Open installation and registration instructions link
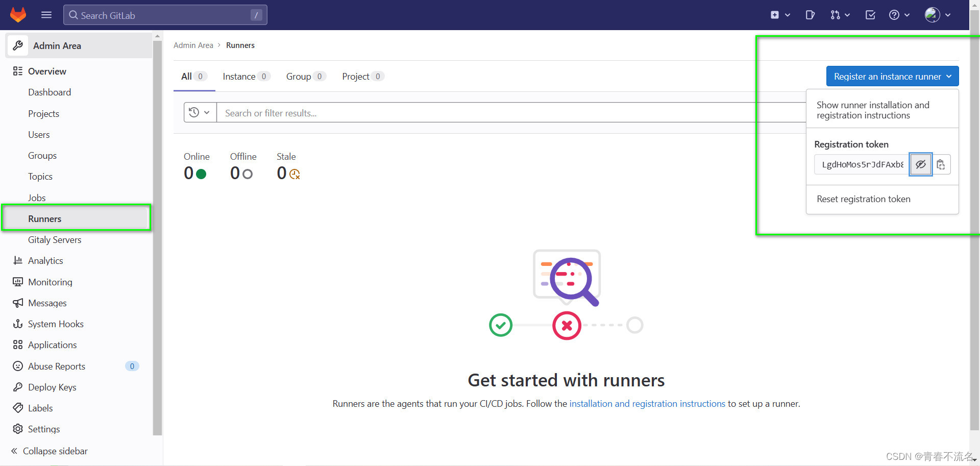 click(x=647, y=403)
